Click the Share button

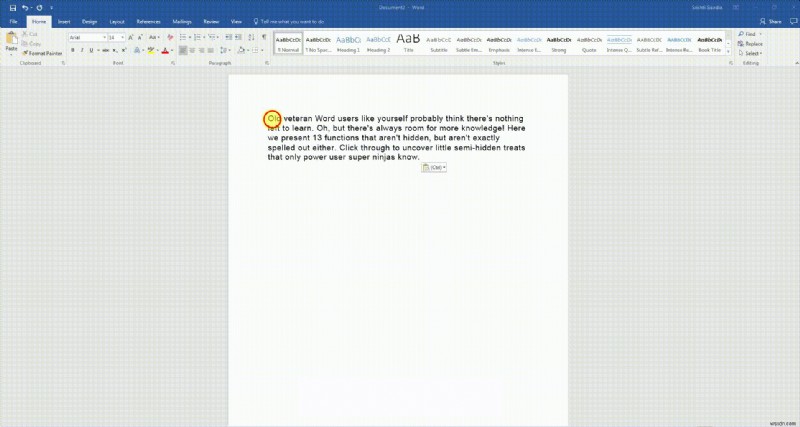pos(770,21)
